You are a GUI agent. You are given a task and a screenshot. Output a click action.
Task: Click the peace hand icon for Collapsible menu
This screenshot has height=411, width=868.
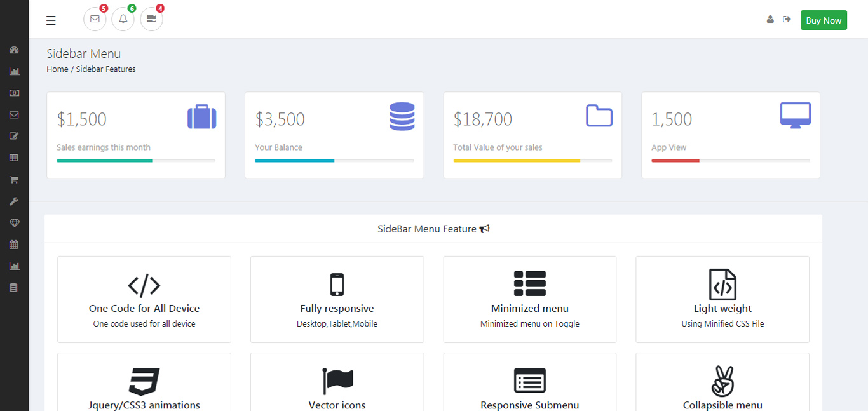(722, 381)
